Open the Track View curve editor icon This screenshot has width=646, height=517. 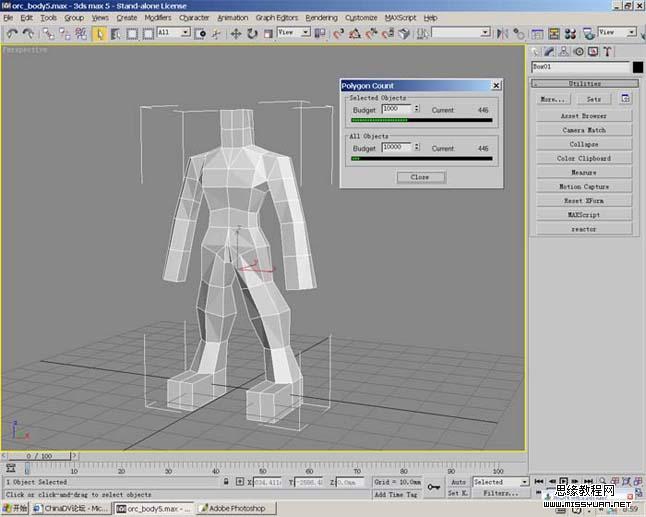click(537, 34)
